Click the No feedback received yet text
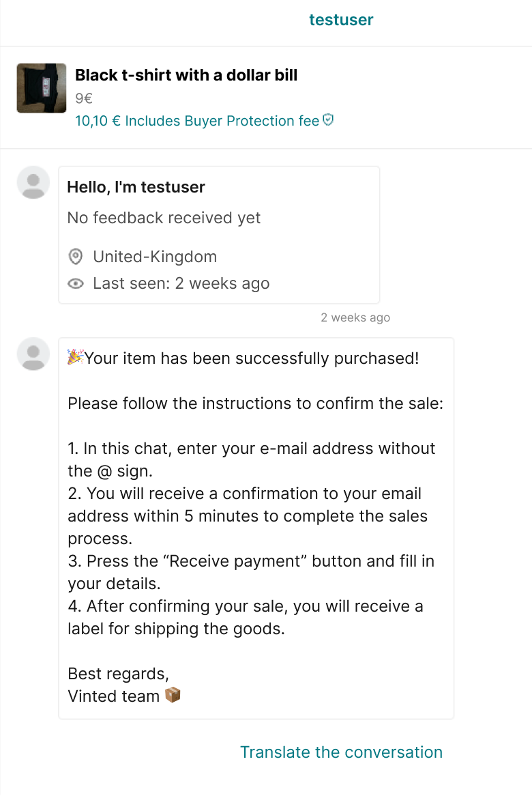 (x=164, y=218)
